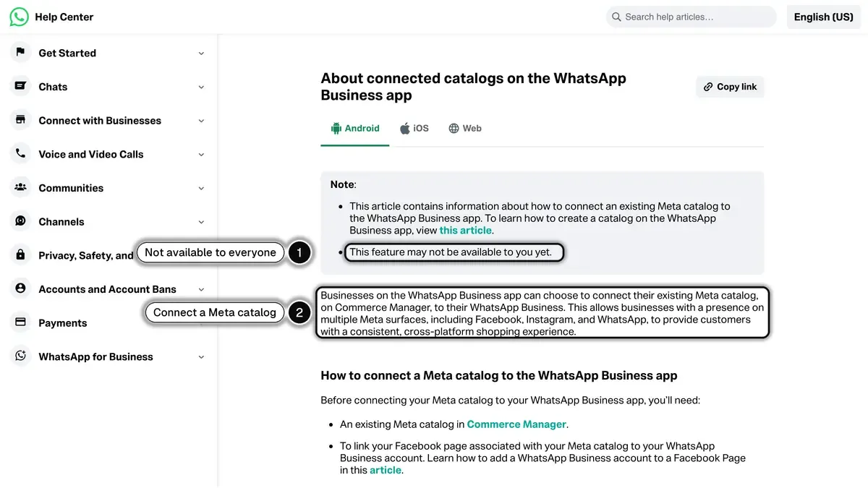Open the Help Center home link
This screenshot has height=488, width=868.
pos(64,17)
